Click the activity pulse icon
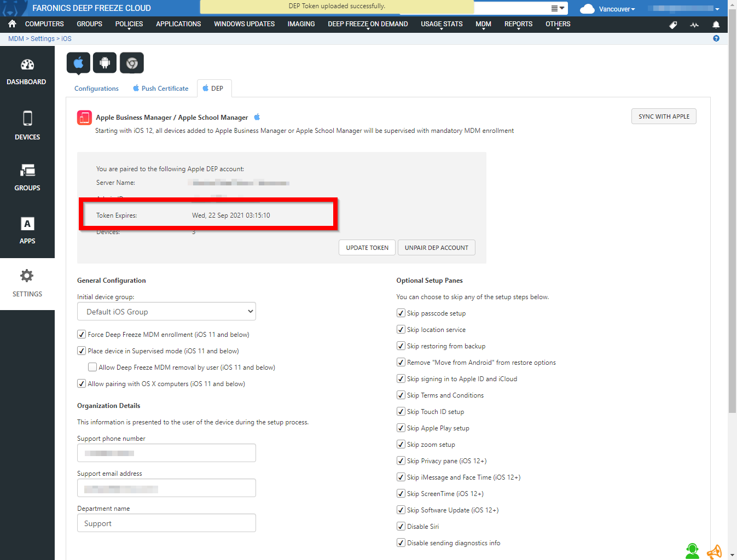The width and height of the screenshot is (737, 560). 694,25
